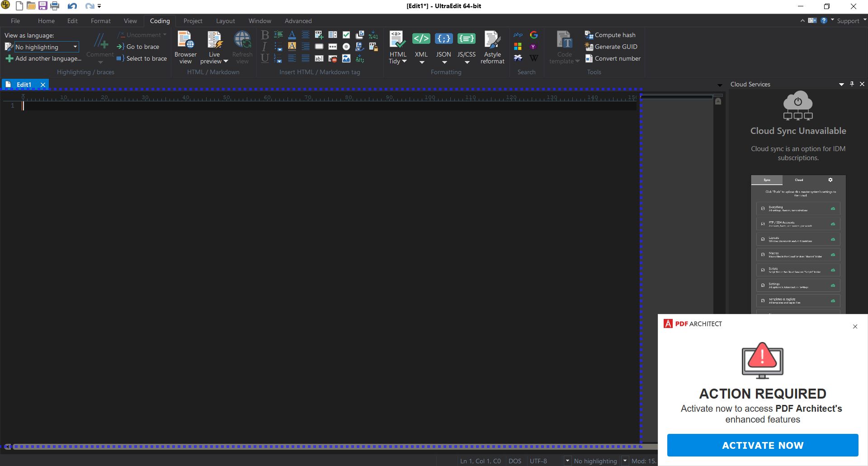
Task: Close the Cloud Services panel
Action: 862,84
